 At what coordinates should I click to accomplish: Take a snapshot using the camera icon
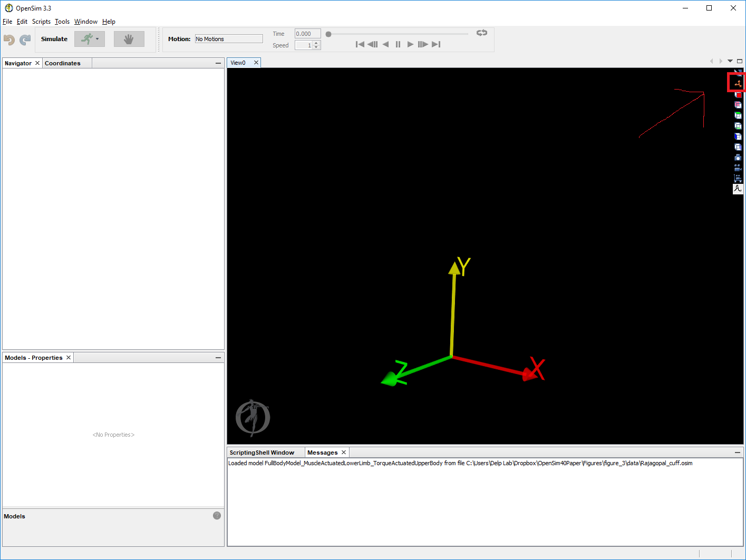[x=738, y=157]
